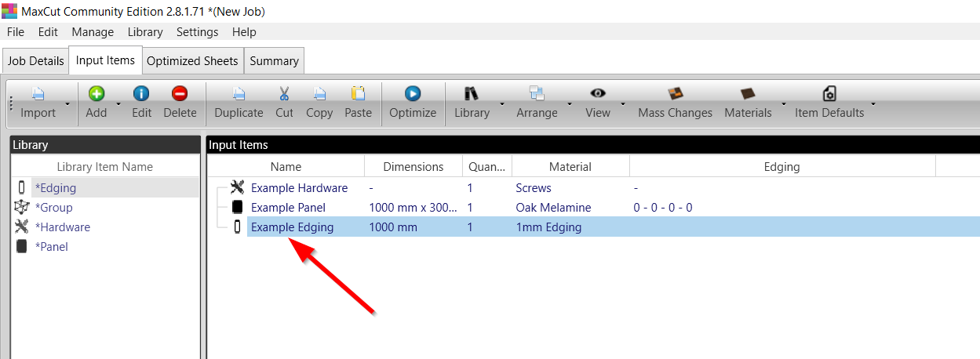Viewport: 980px width, 359px height.
Task: Open the Item Defaults dropdown arrow
Action: tap(873, 103)
